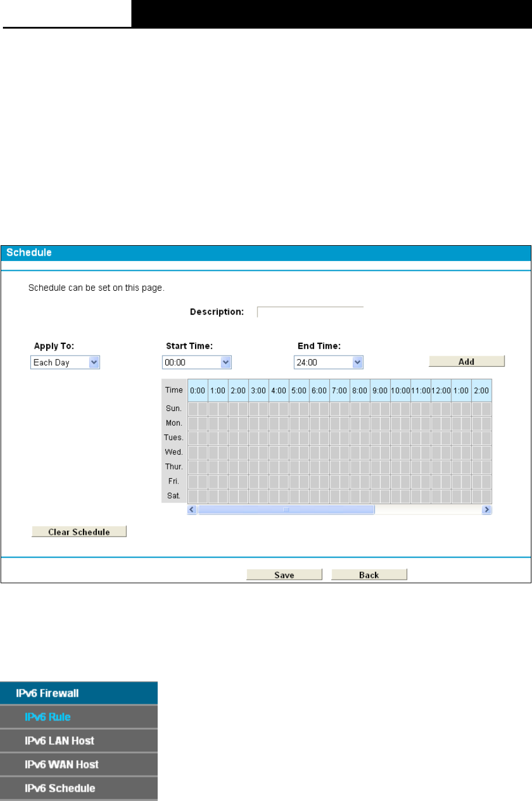Toggle the first Tues. cell under 10:00
Viewport: 532px width, 801px height.
pyautogui.click(x=395, y=438)
